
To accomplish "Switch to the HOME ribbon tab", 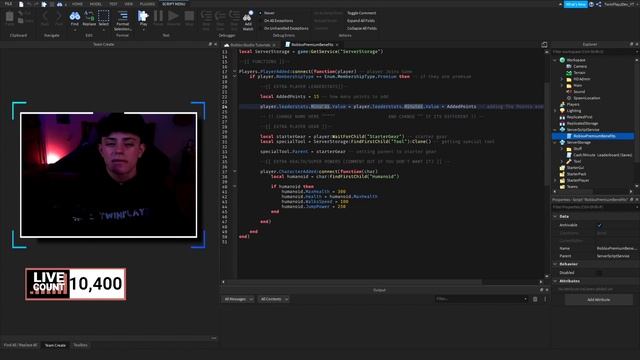I will point(77,4).
